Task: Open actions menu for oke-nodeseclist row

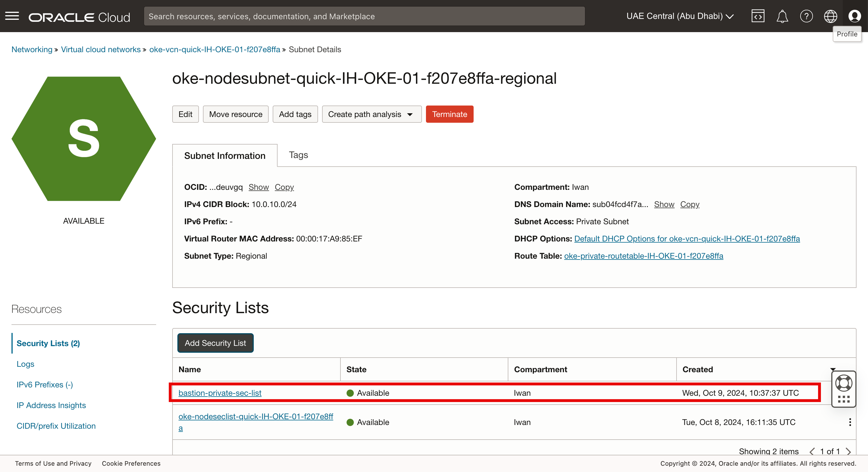Action: pyautogui.click(x=850, y=422)
